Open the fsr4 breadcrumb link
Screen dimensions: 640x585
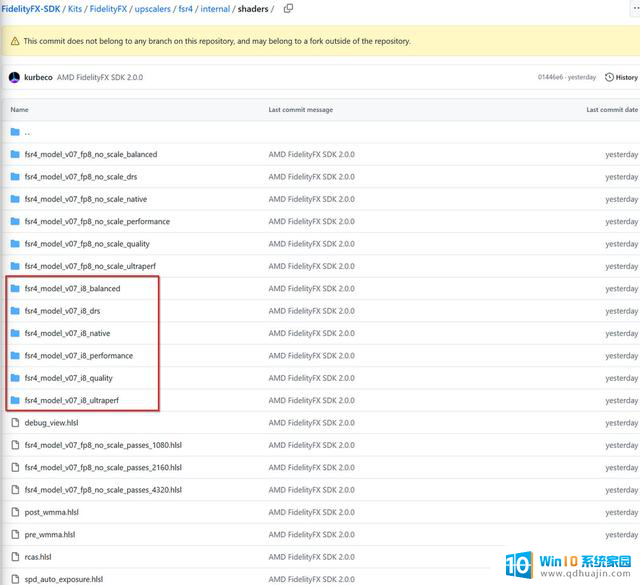click(185, 9)
